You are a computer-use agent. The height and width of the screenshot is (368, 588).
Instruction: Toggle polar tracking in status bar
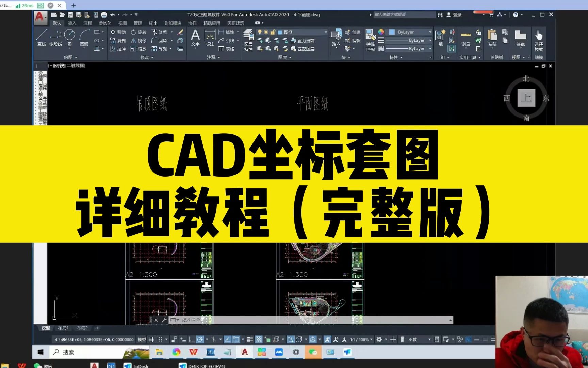click(200, 339)
